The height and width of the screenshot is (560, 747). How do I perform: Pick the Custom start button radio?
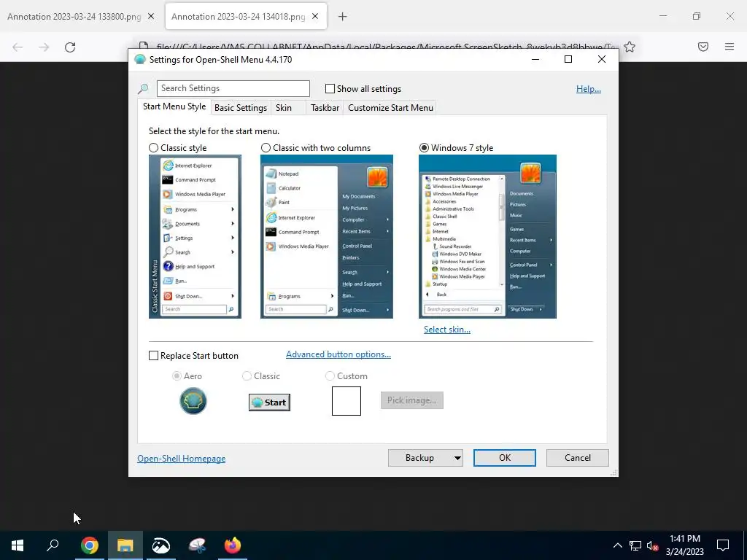point(330,376)
